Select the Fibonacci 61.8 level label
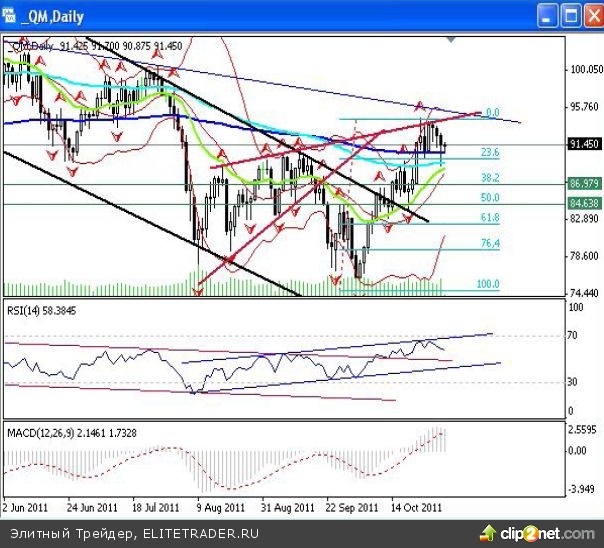604x548 pixels. coord(490,217)
